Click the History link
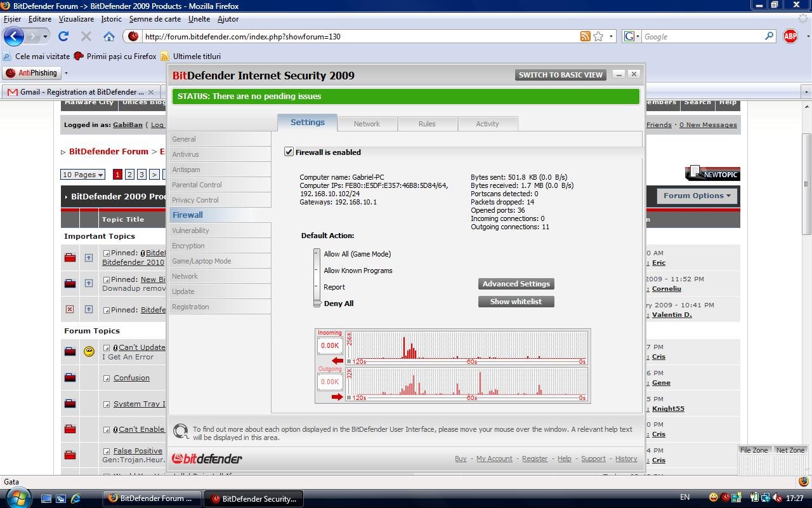The width and height of the screenshot is (812, 508). [x=626, y=458]
